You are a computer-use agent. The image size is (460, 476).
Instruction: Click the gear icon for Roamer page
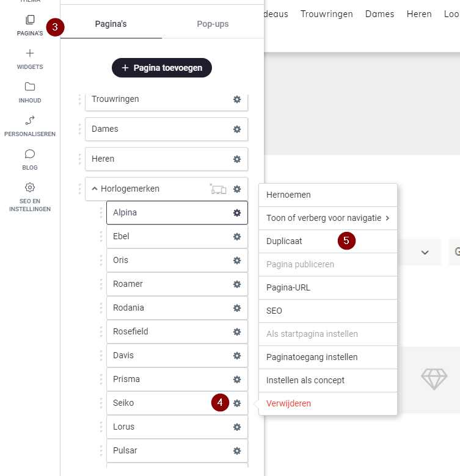pos(237,284)
